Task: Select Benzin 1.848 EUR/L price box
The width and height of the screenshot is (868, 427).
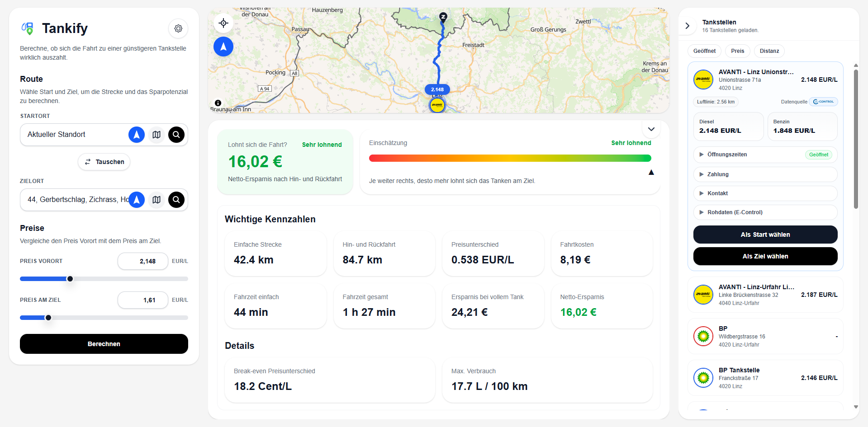Action: point(802,127)
